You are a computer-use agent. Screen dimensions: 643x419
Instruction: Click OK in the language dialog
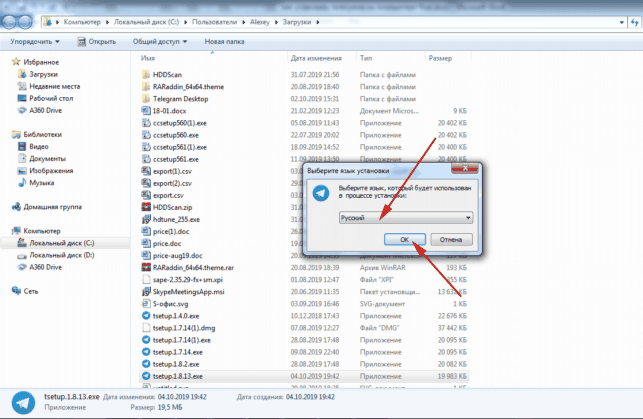[404, 239]
